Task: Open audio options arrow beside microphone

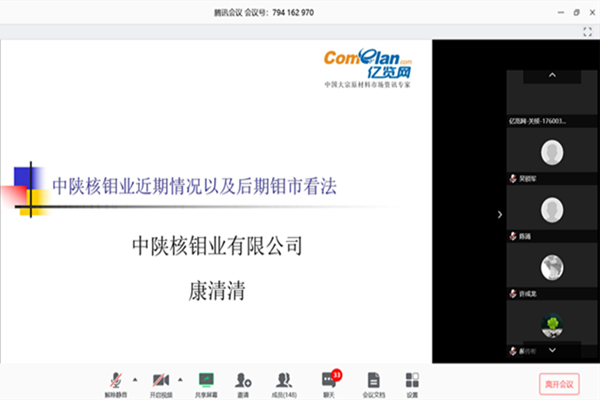Action: [136, 379]
